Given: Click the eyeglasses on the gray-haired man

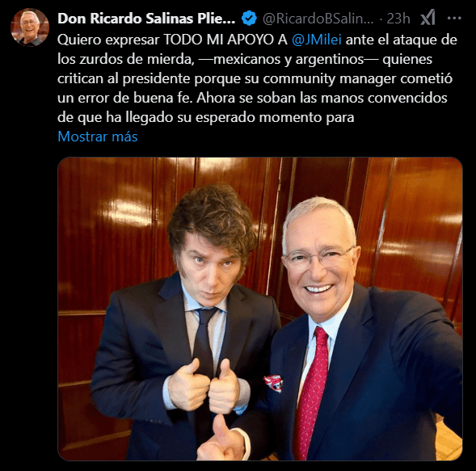Looking at the screenshot, I should coord(318,258).
